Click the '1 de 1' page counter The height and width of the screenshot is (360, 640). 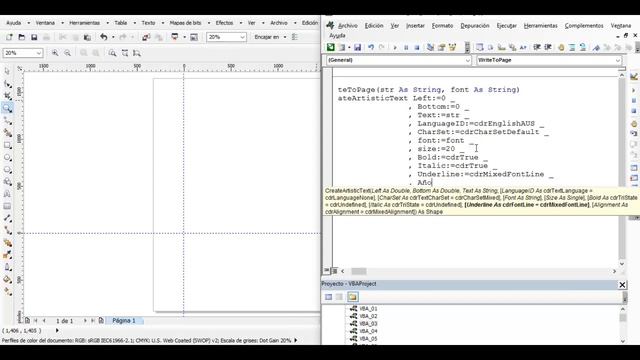[x=64, y=321]
